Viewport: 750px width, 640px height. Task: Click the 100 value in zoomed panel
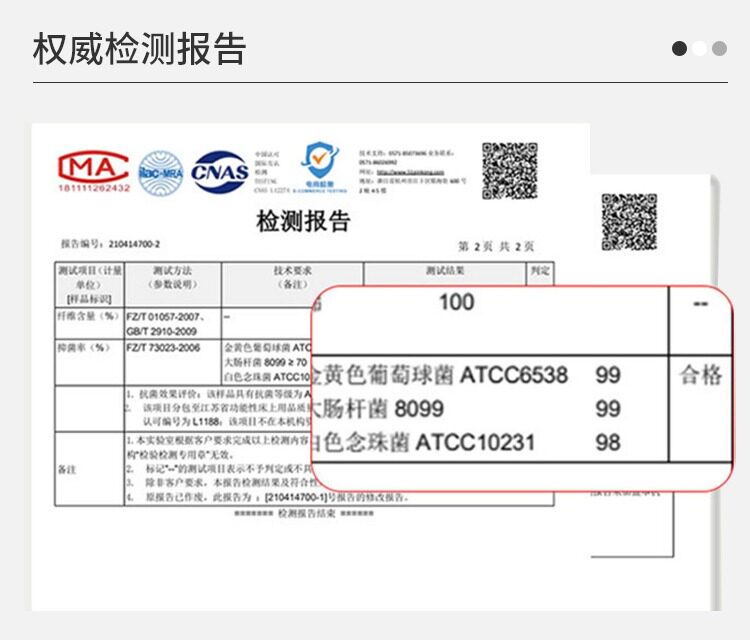[x=457, y=302]
